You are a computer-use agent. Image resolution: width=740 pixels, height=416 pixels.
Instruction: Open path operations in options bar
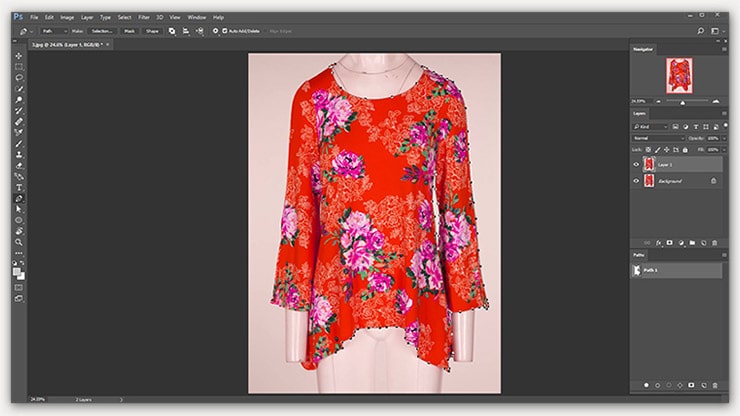point(172,31)
